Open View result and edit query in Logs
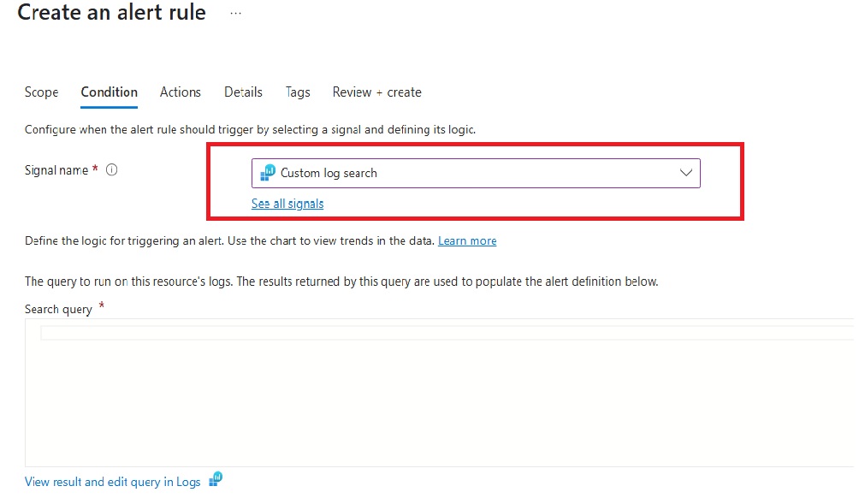Image resolution: width=859 pixels, height=504 pixels. [x=112, y=482]
